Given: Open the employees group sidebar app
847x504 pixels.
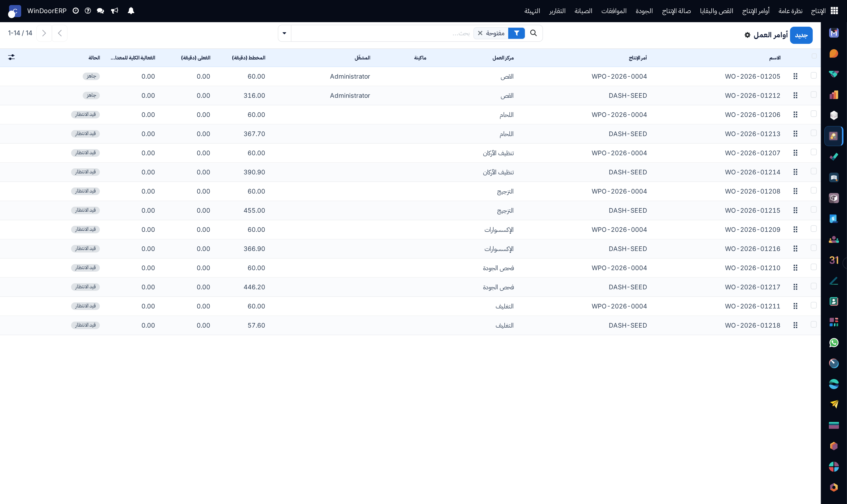Looking at the screenshot, I should [834, 239].
